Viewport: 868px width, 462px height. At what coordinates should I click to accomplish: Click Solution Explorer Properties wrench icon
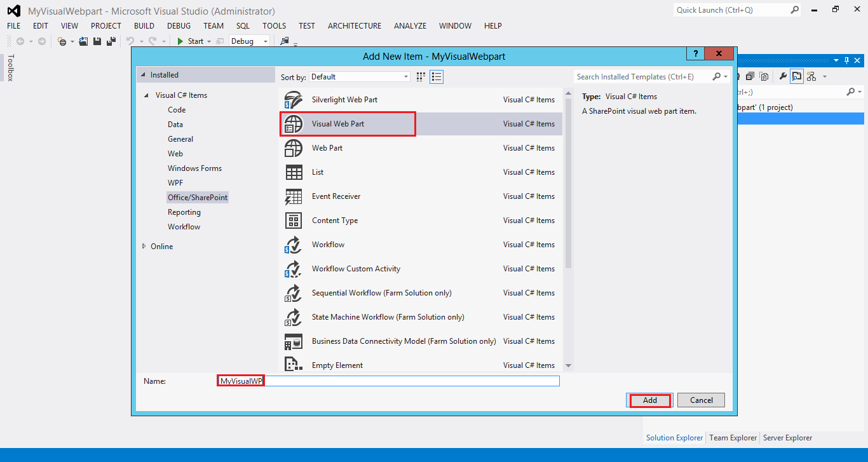point(783,76)
